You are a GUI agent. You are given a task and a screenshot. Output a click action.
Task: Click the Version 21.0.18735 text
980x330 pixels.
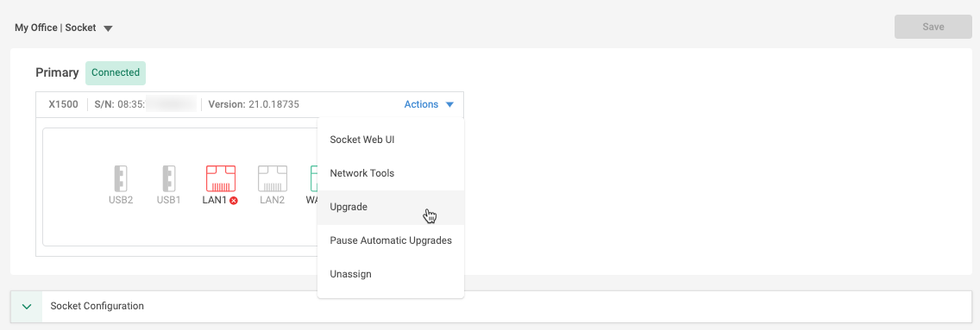pyautogui.click(x=254, y=105)
